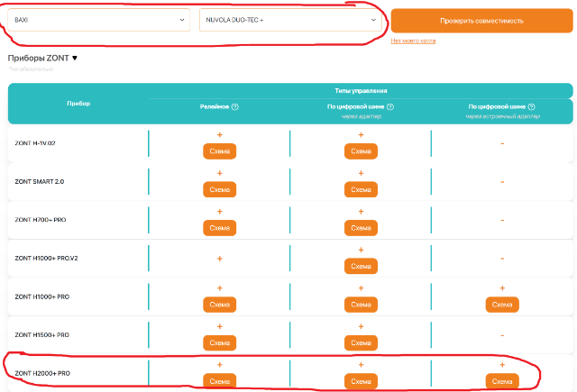The image size is (577, 392).
Task: Open relay Схема for ZONT H700+ PRO
Action: point(219,228)
